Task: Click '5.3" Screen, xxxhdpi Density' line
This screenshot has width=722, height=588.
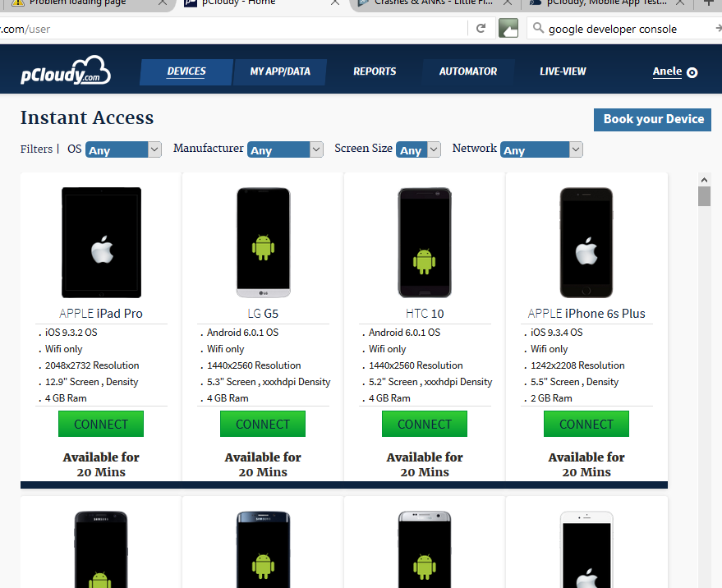Action: [x=269, y=382]
